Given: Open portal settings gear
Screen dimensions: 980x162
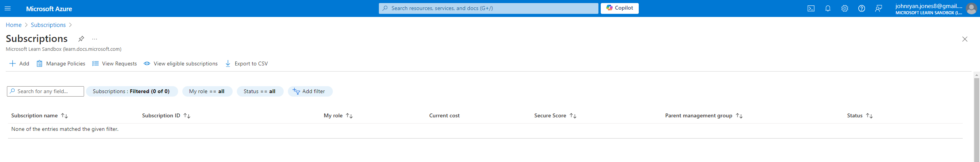Looking at the screenshot, I should (x=844, y=8).
